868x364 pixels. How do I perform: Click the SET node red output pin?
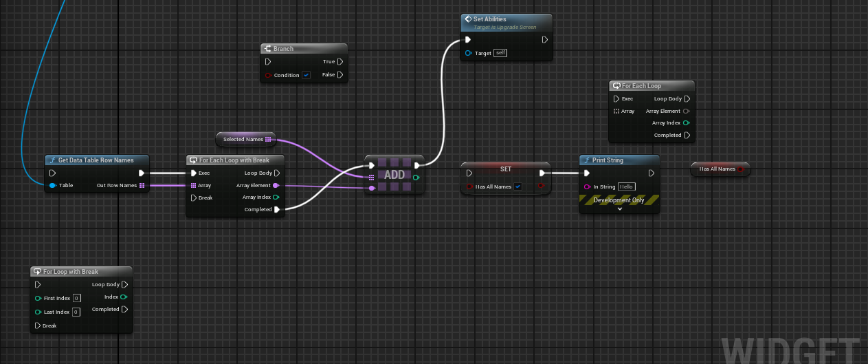(x=542, y=186)
